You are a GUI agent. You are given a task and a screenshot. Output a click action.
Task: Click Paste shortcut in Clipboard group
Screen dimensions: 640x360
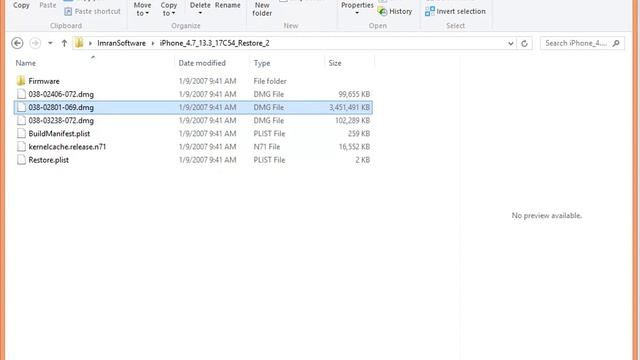click(93, 11)
